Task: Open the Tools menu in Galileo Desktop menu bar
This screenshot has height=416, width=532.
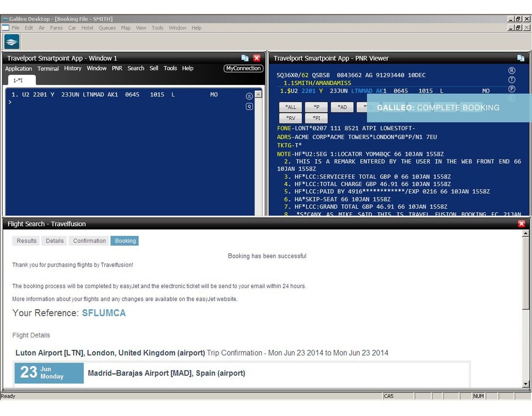Action: point(158,28)
